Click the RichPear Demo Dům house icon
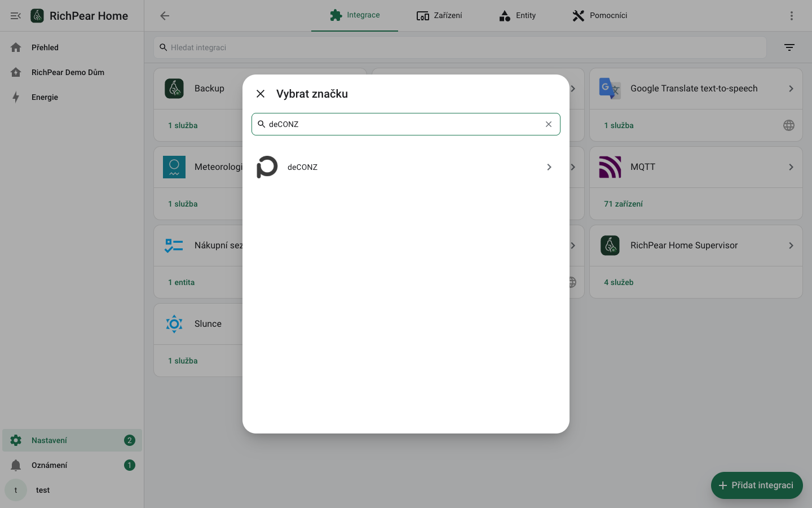 click(16, 72)
